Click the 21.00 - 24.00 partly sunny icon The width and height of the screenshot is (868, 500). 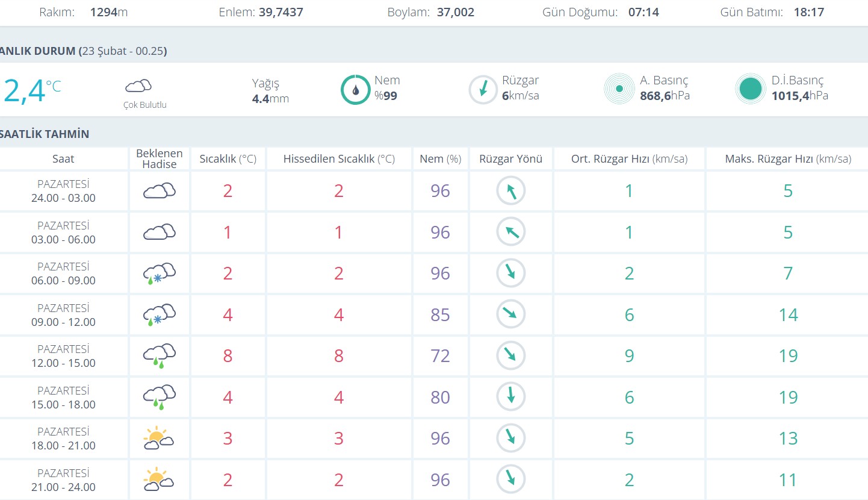point(159,480)
